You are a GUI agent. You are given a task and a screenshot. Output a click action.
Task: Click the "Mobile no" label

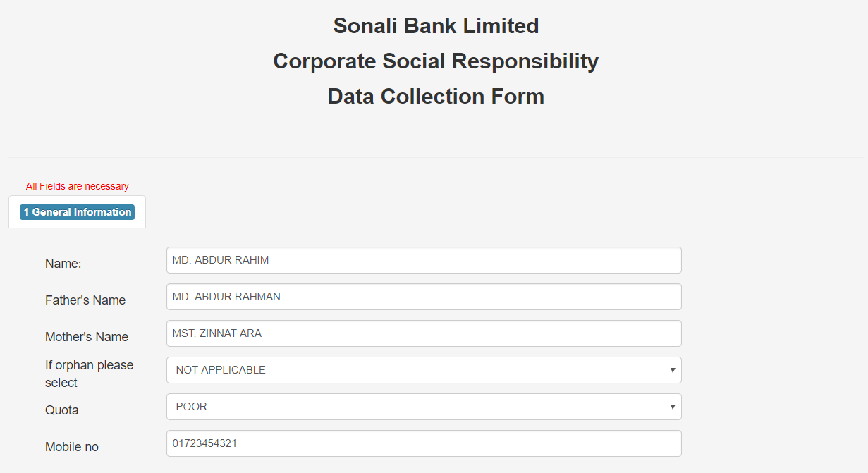click(x=72, y=447)
